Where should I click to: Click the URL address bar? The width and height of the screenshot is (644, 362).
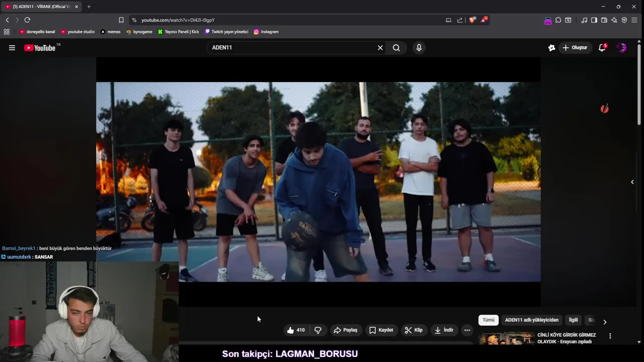click(287, 20)
